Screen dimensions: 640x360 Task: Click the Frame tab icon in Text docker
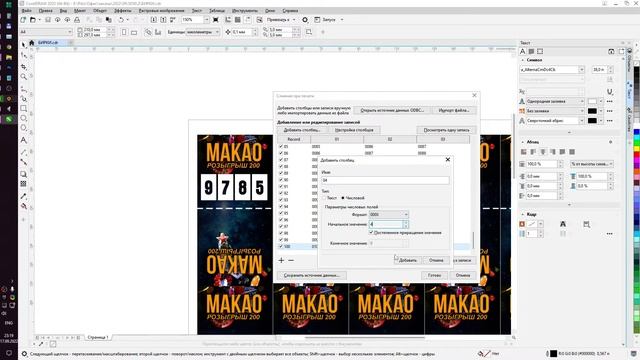click(x=540, y=51)
